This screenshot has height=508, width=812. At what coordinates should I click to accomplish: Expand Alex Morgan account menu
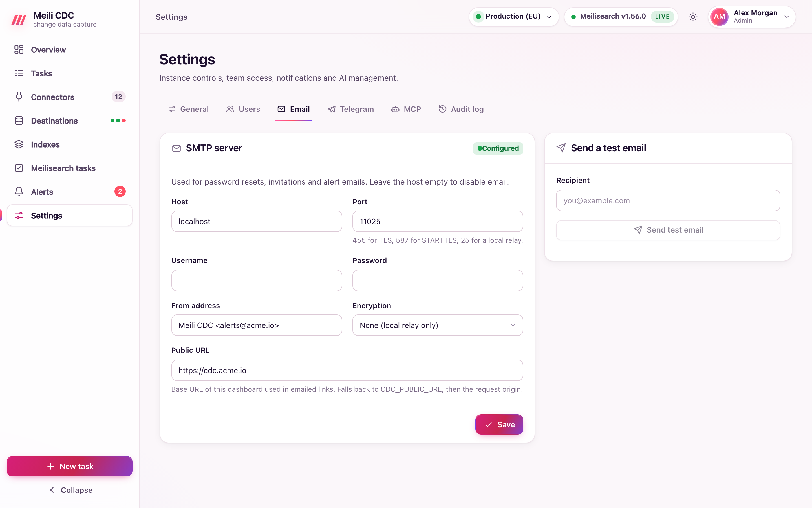[752, 17]
